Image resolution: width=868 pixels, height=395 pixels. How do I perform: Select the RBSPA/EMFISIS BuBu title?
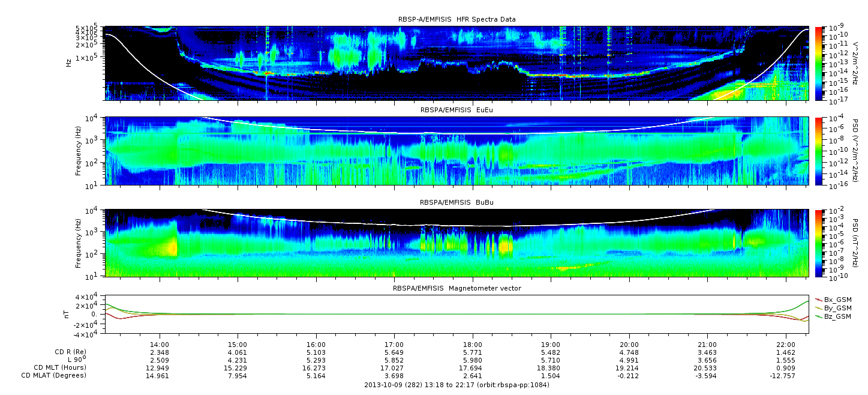click(x=456, y=203)
